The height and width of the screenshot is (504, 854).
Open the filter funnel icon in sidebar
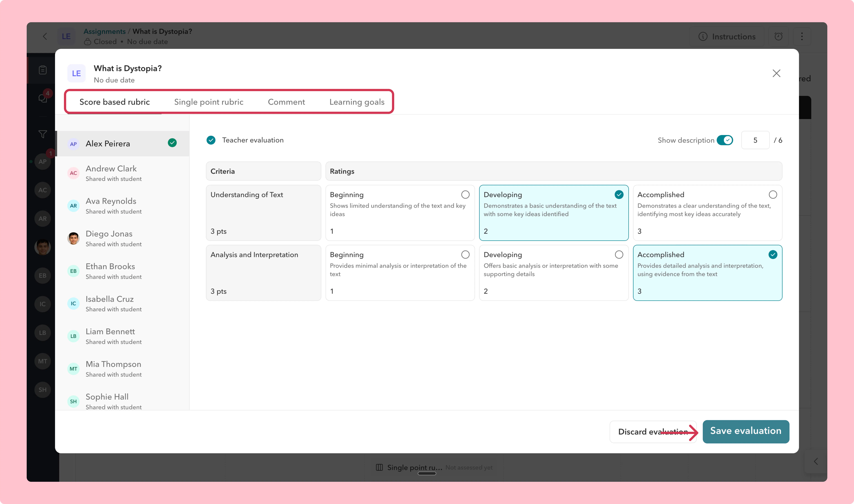point(43,134)
